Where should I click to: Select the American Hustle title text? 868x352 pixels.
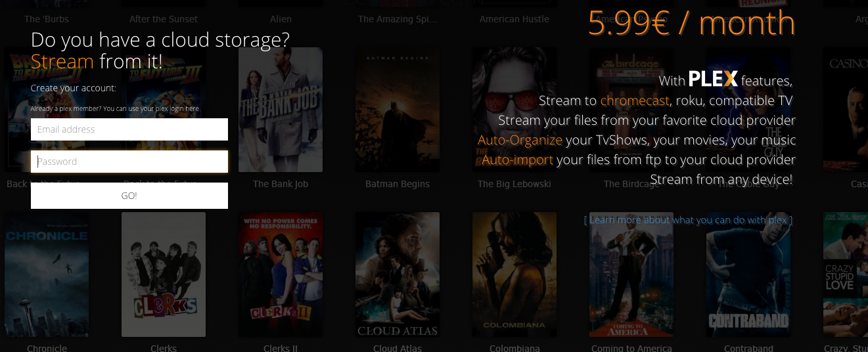point(514,19)
